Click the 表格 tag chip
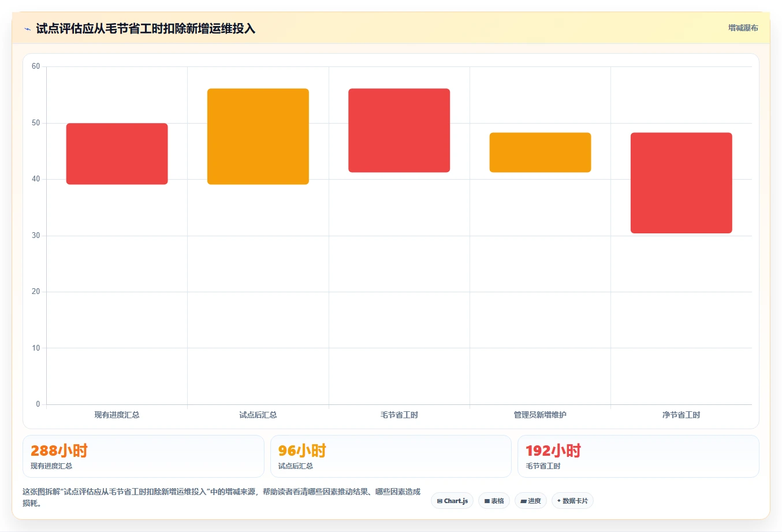Viewport: 782px width, 532px height. [494, 501]
